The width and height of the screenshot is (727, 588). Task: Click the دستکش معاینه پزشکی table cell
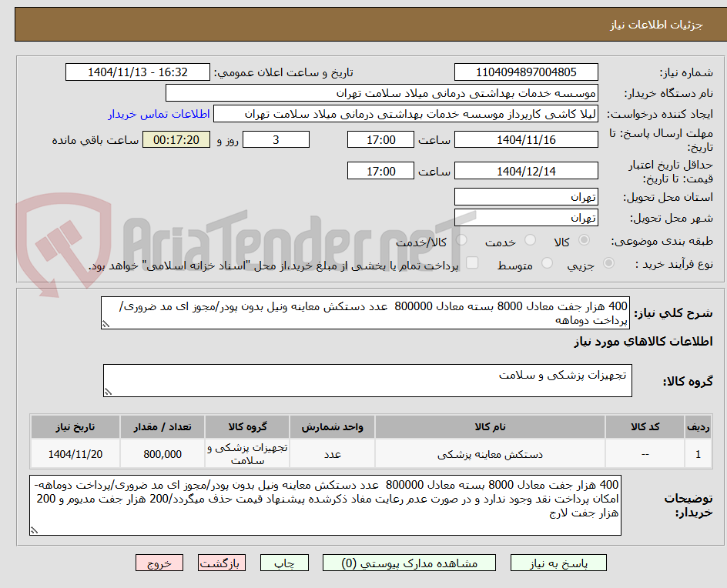pyautogui.click(x=490, y=454)
